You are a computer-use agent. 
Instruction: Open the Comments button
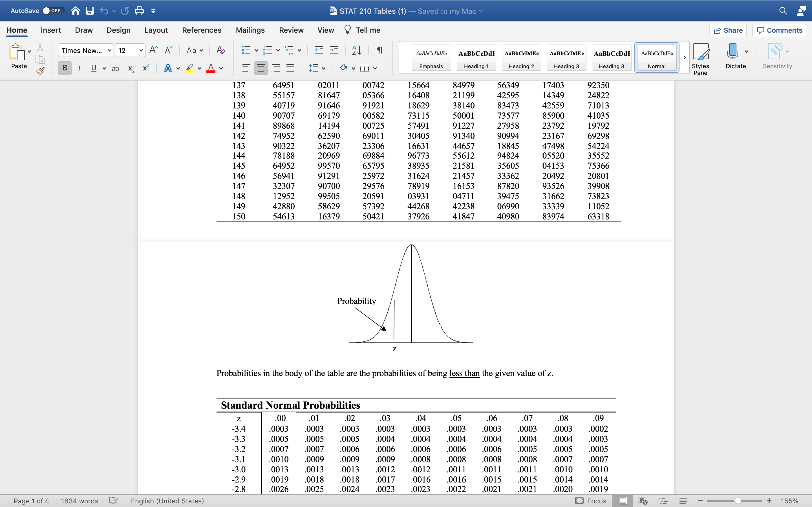(779, 30)
